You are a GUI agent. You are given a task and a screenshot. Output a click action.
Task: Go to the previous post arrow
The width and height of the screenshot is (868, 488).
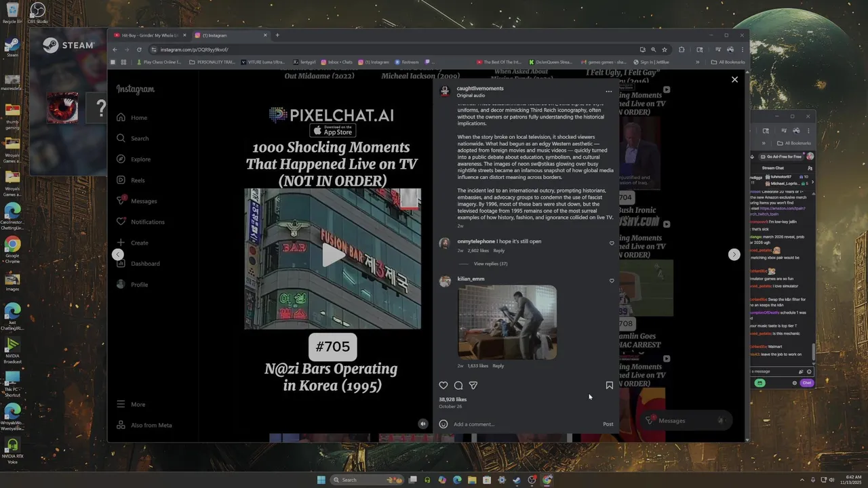coord(117,254)
